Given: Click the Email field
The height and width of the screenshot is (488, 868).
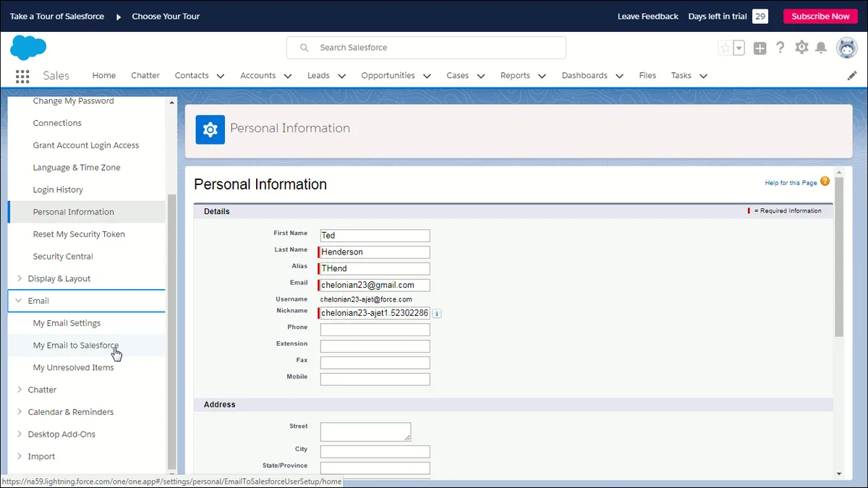Looking at the screenshot, I should click(x=375, y=286).
